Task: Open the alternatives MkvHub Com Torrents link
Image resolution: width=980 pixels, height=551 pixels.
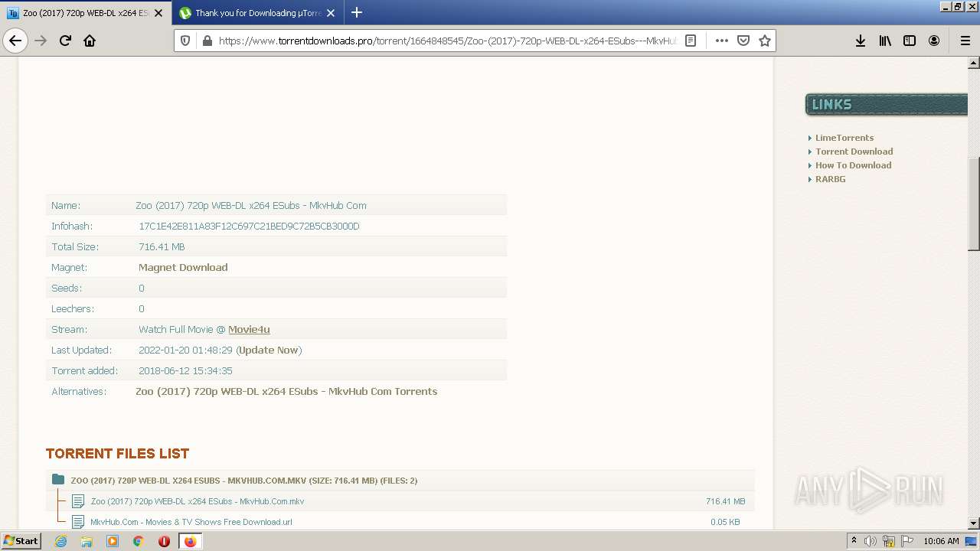Action: [x=286, y=391]
